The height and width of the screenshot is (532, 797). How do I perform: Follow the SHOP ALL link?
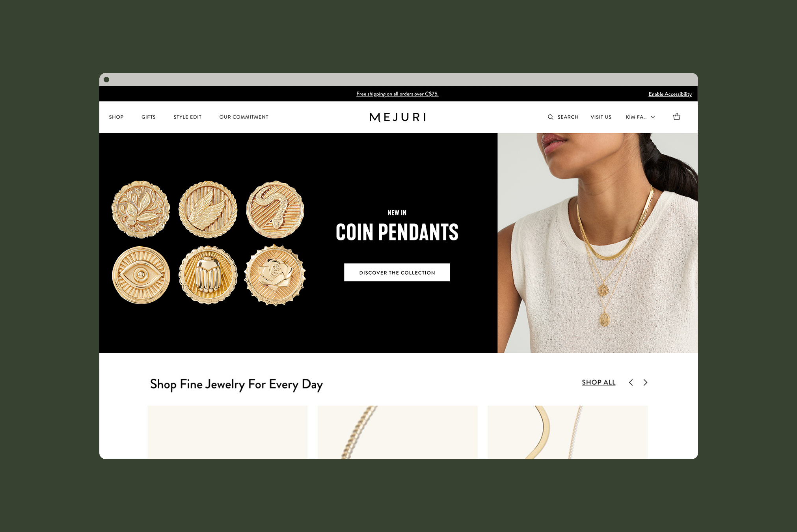coord(598,382)
